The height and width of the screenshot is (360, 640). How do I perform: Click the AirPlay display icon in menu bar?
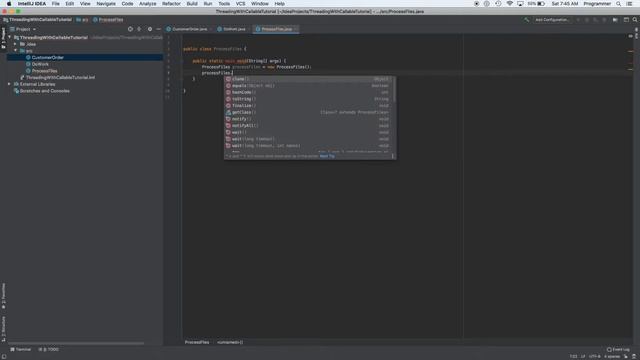pos(520,4)
